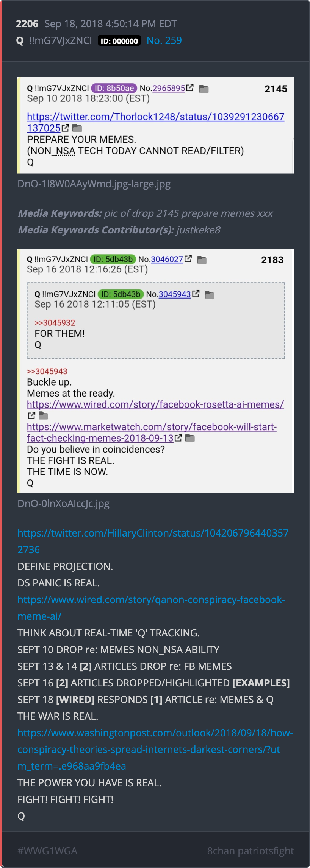The width and height of the screenshot is (310, 868).
Task: Click external link icon after Thorlock1248 URL
Action: [x=65, y=128]
